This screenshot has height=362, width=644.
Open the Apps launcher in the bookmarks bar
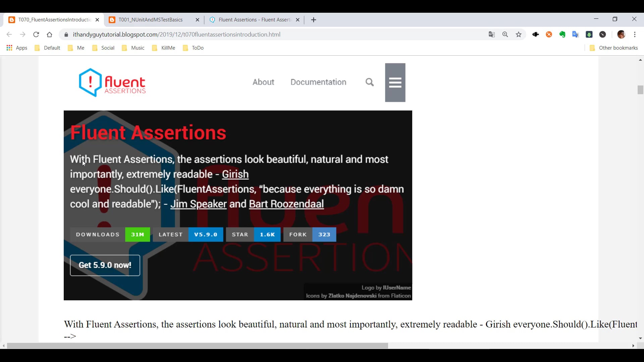point(17,48)
